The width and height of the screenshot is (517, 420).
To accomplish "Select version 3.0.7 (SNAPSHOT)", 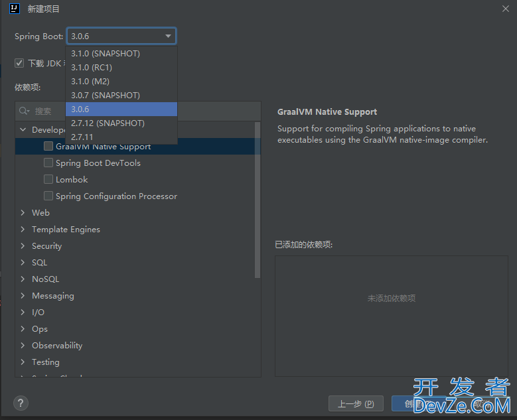I will [x=121, y=96].
